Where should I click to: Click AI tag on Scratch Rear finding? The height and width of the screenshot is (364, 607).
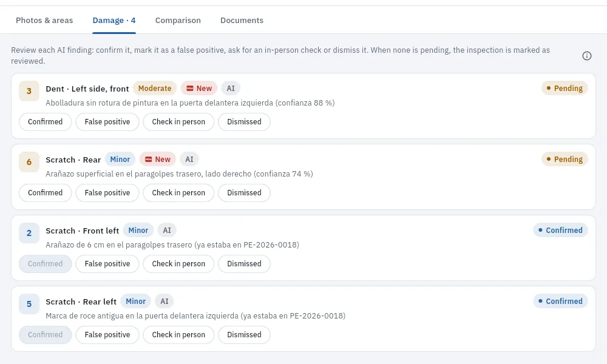pos(189,160)
